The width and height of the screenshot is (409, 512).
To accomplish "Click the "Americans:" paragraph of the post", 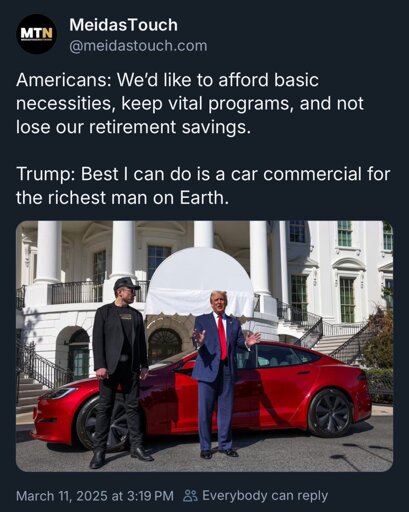I will (x=190, y=104).
